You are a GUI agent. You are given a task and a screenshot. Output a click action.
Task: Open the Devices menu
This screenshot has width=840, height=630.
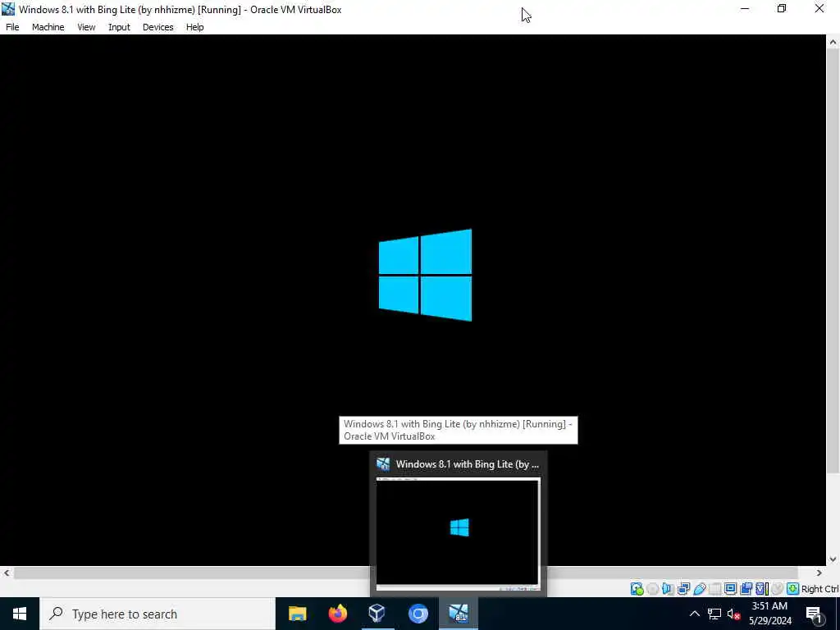click(158, 27)
